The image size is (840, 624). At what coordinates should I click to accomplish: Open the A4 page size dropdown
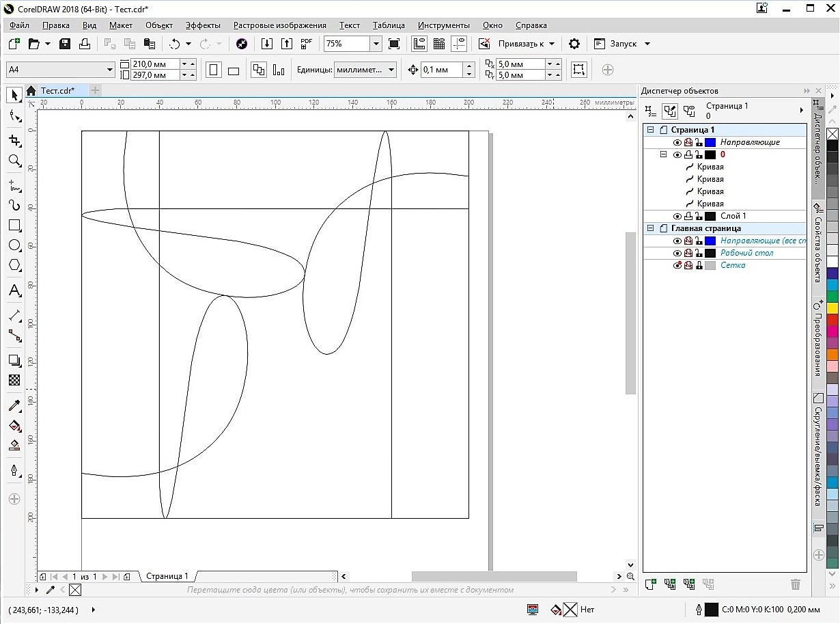[x=110, y=70]
